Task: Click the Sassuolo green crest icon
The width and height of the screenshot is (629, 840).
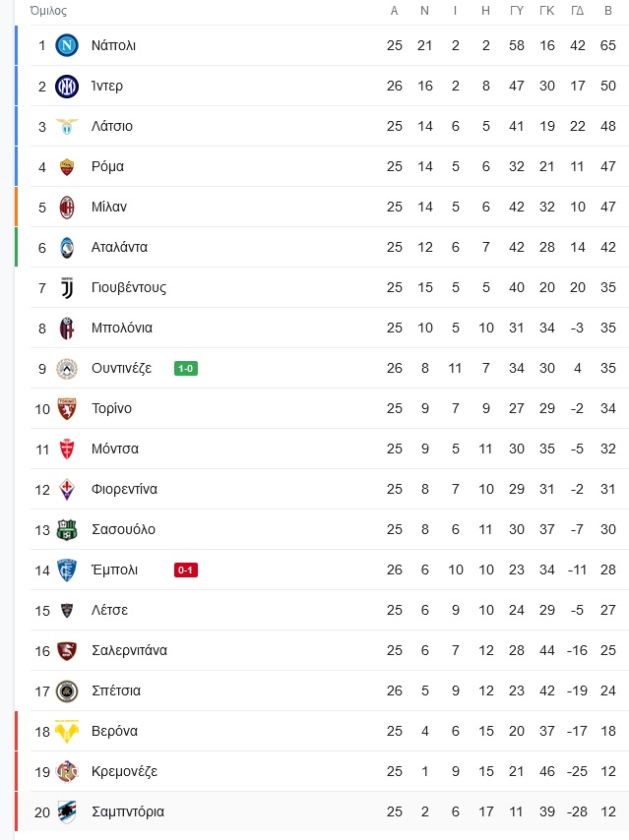Action: [67, 530]
